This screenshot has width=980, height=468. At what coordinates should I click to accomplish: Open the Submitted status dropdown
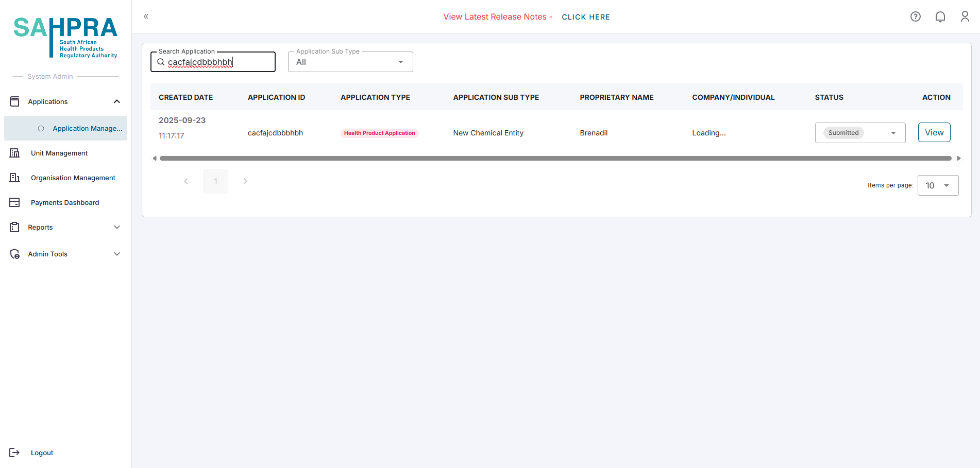[859, 133]
